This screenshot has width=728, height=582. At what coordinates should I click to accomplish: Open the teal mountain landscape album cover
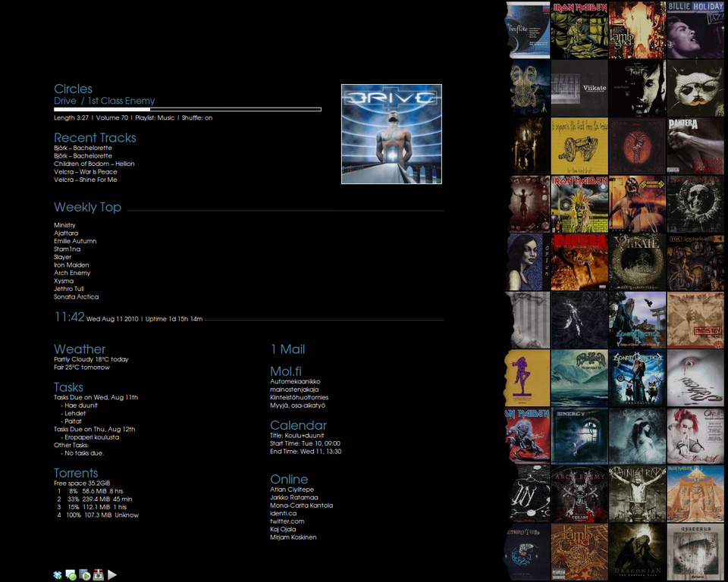point(579,378)
